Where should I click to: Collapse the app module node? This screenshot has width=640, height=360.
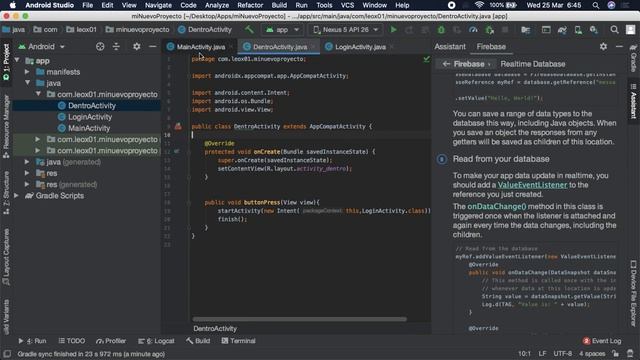coord(17,60)
